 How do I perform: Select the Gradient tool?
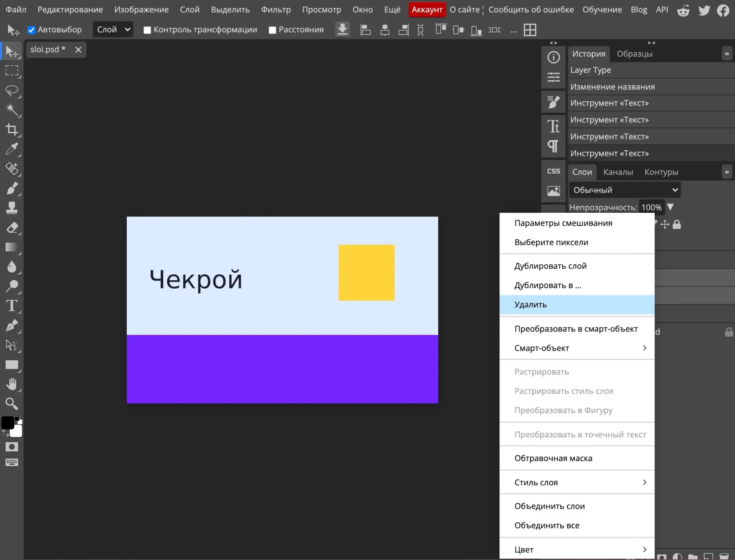coord(12,247)
